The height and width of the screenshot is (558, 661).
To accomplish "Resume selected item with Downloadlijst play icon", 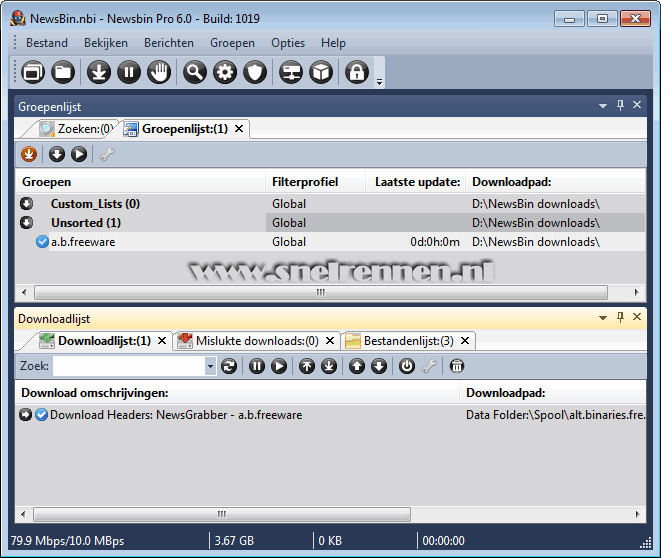I will tap(279, 366).
